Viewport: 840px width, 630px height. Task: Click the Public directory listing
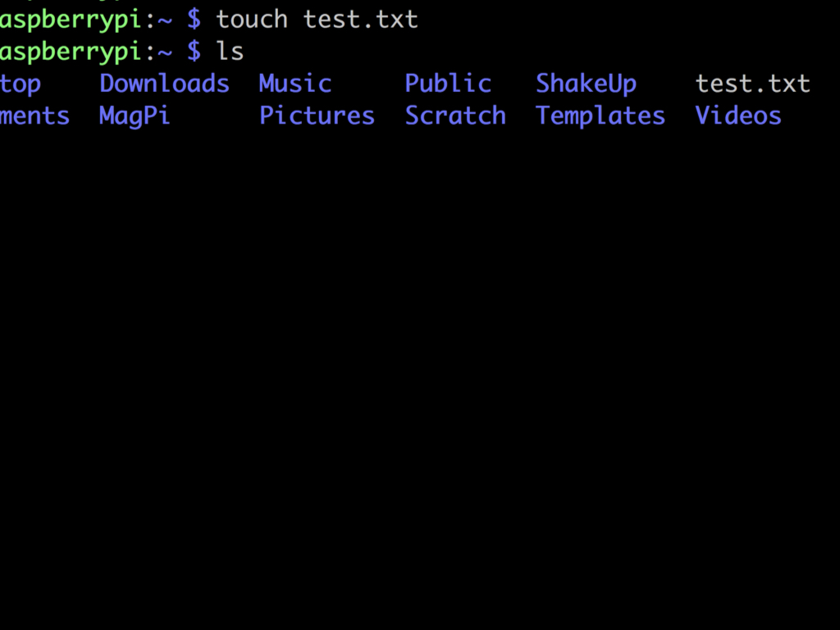[448, 84]
